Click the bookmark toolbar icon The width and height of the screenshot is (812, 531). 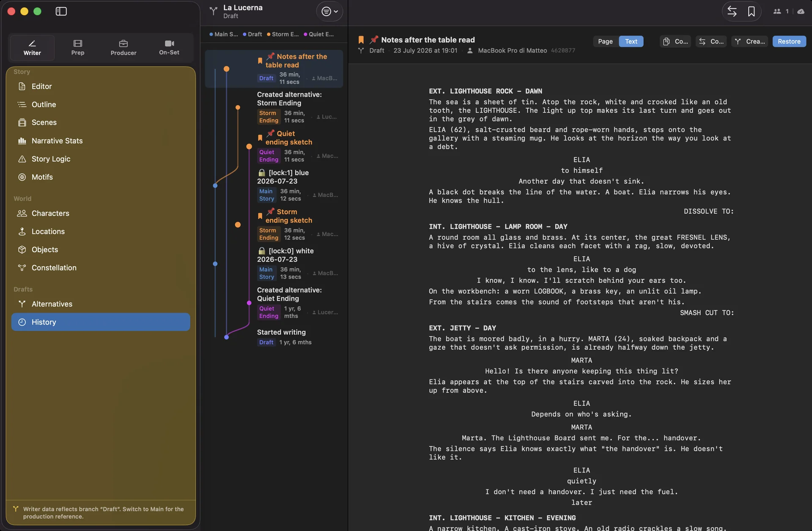751,11
